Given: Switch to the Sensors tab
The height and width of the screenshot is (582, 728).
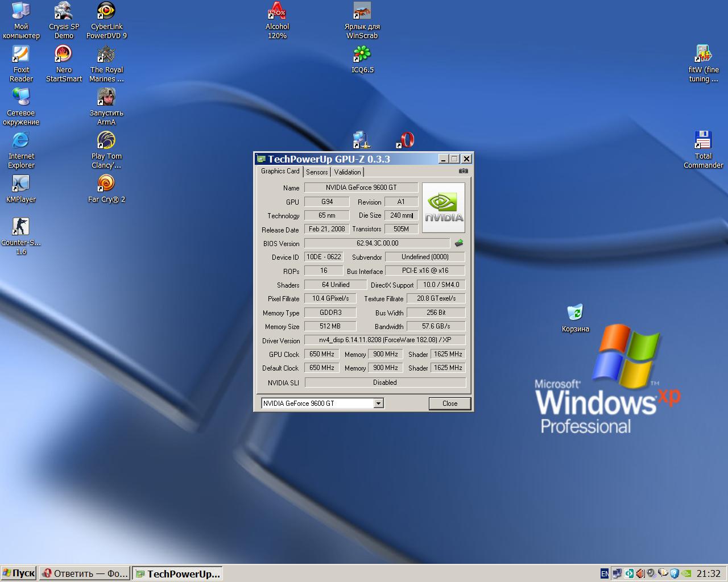Looking at the screenshot, I should point(317,172).
